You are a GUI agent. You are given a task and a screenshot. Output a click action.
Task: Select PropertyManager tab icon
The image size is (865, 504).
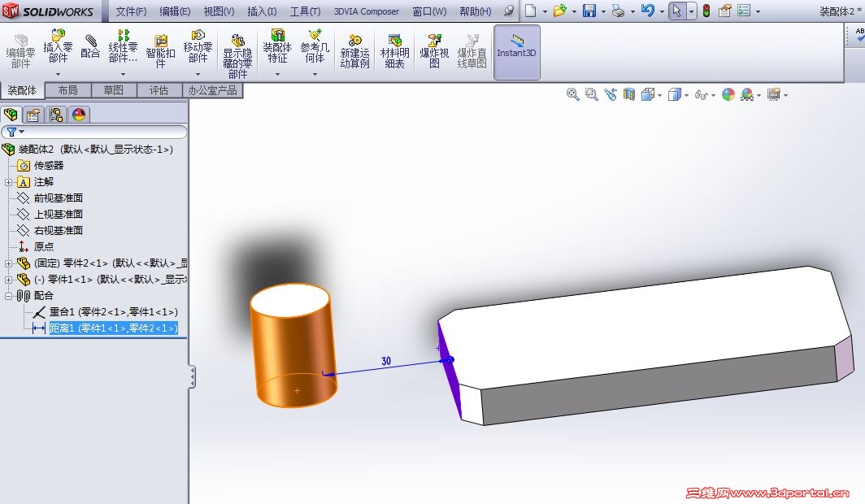coord(33,114)
